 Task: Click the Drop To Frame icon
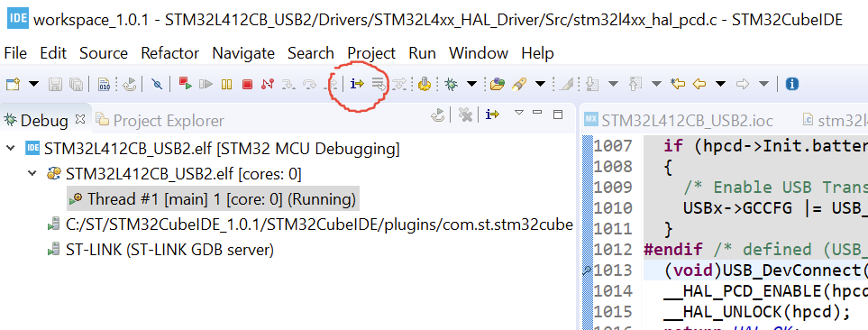[379, 84]
